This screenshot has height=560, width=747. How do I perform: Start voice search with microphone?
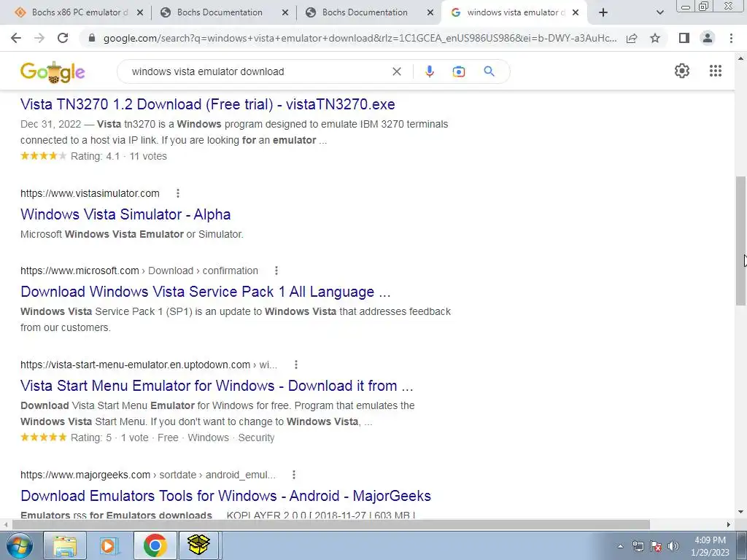tap(429, 71)
